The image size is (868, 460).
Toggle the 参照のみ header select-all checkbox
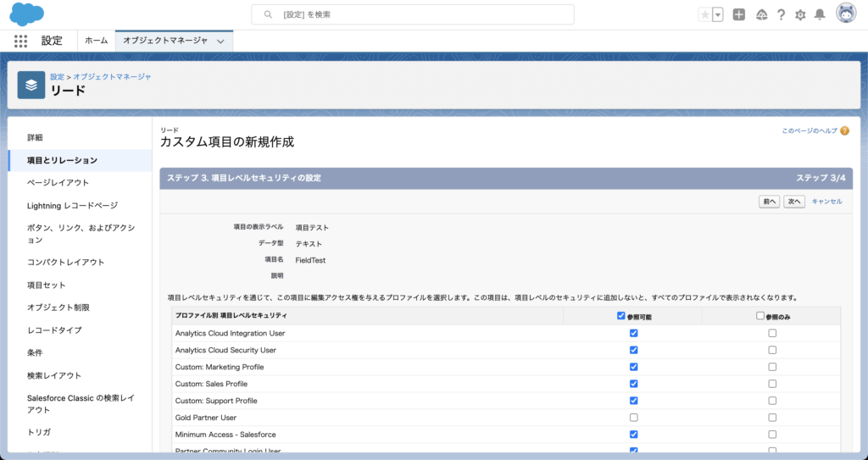click(760, 316)
